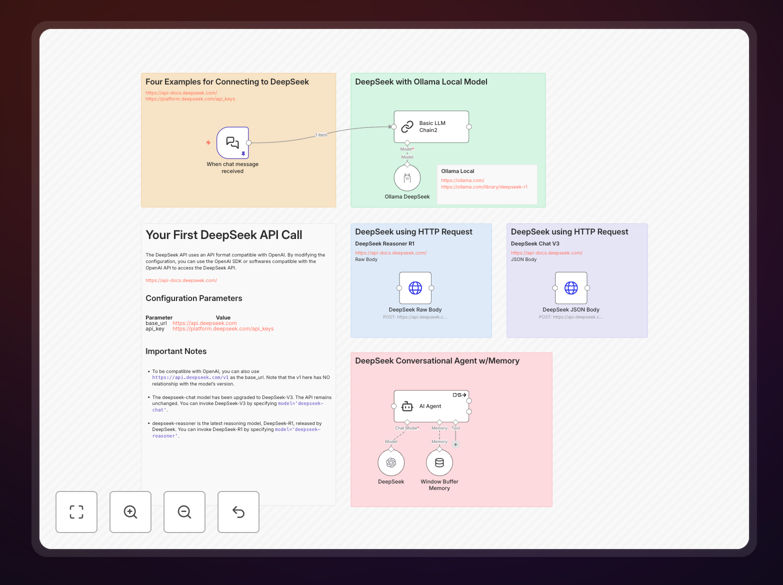Click the fit-to-view canvas button
Viewport: 783px width, 585px height.
pos(76,512)
